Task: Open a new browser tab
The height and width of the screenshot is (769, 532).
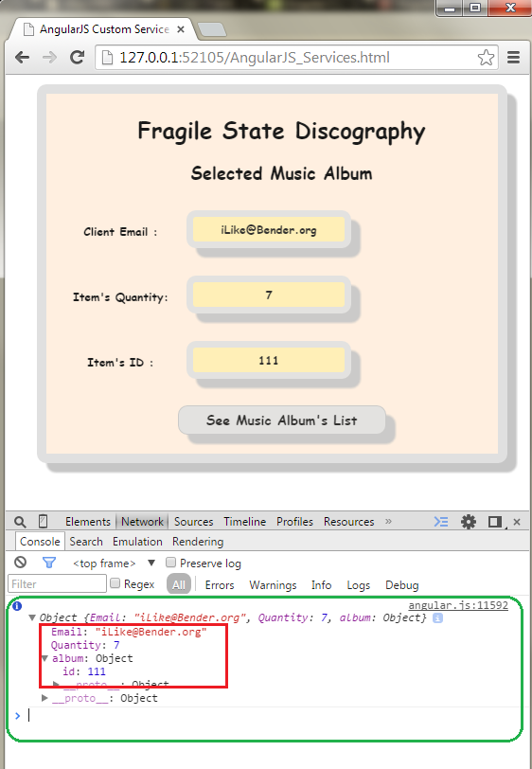Action: pyautogui.click(x=211, y=29)
